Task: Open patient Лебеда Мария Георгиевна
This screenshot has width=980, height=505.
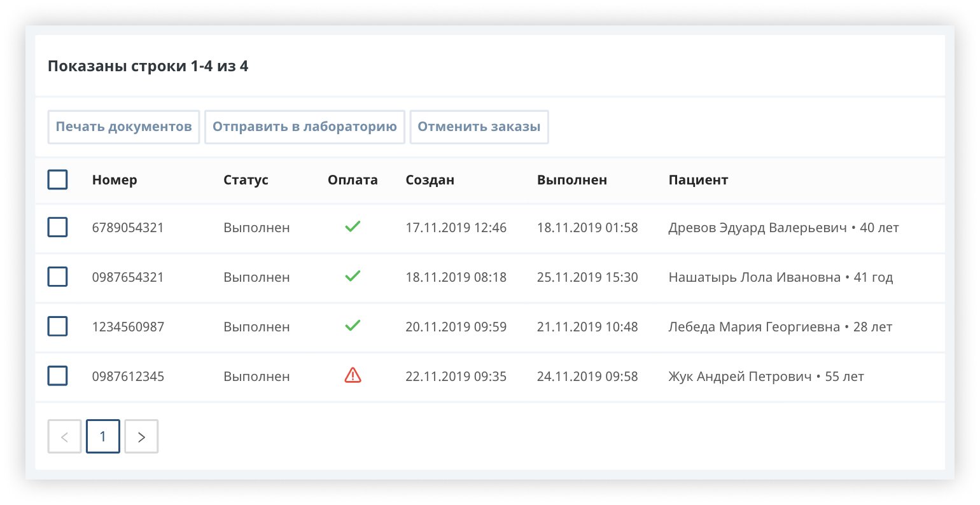Action: (x=753, y=327)
